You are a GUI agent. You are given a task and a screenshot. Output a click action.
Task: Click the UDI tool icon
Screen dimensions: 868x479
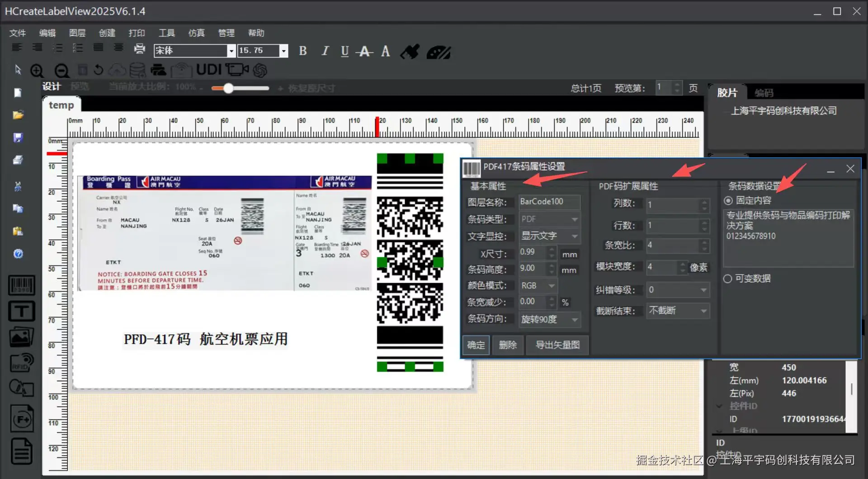coord(209,69)
